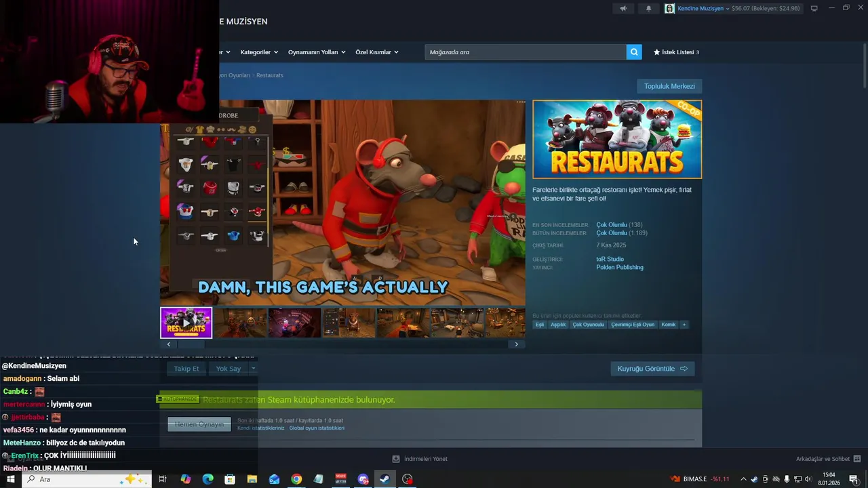The height and width of the screenshot is (488, 868).
Task: Select the Eşli tag
Action: pyautogui.click(x=540, y=325)
